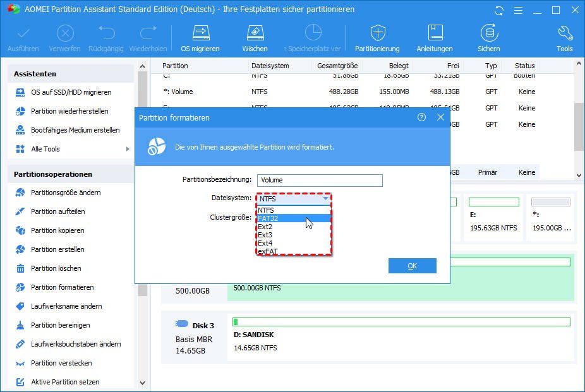This screenshot has height=392, width=585.
Task: Click the Dateisystem column header
Action: [x=270, y=66]
